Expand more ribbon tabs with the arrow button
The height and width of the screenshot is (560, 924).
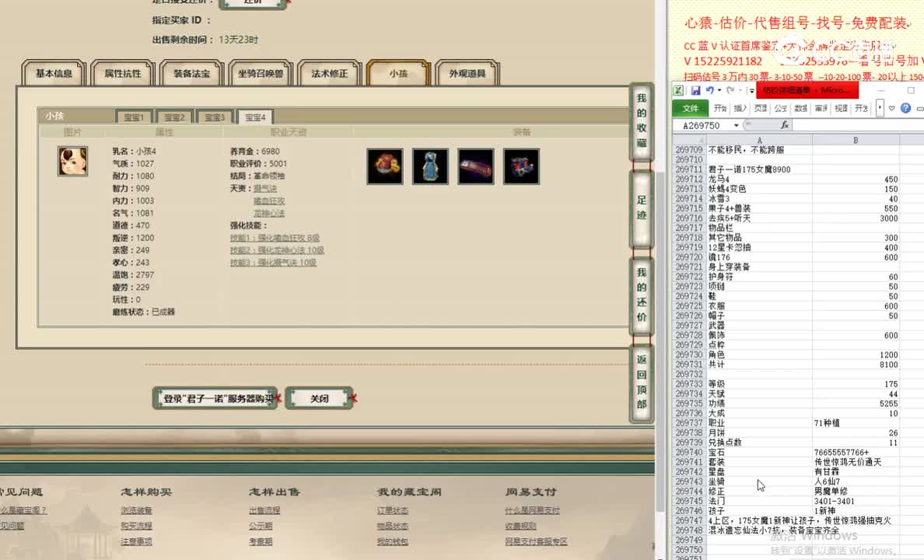click(x=879, y=108)
